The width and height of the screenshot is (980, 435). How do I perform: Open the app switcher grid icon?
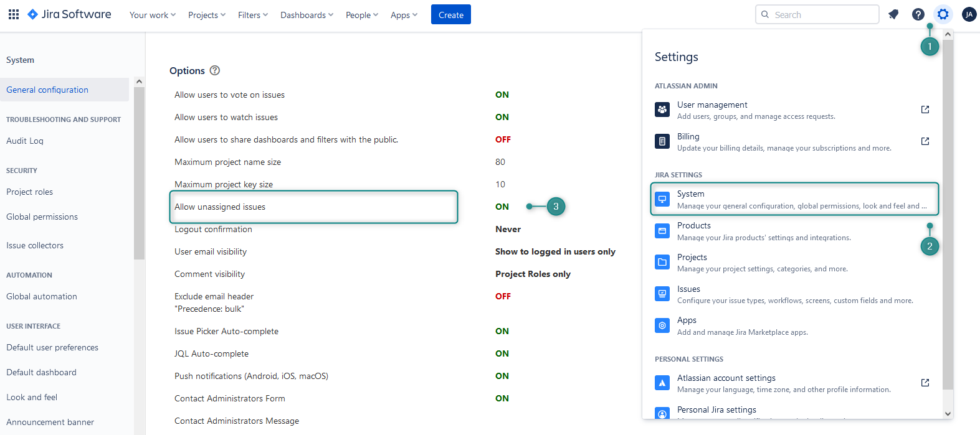pos(14,14)
